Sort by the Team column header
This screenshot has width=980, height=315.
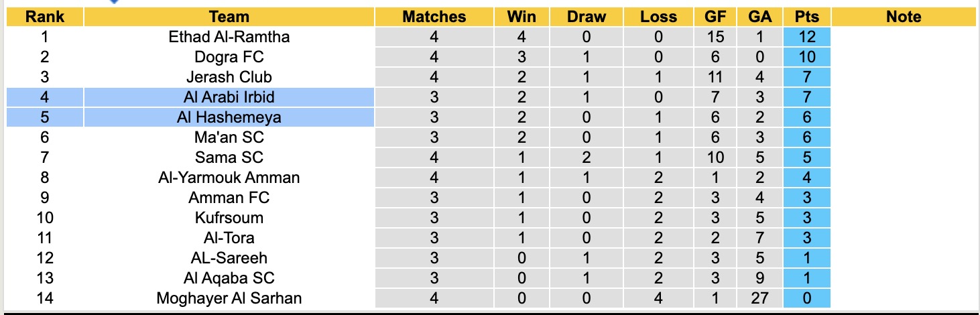[229, 17]
